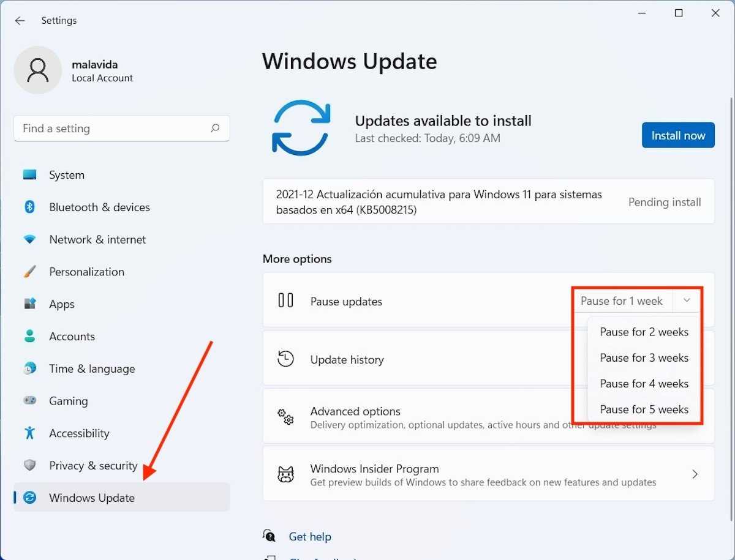Click the large update sync arrows icon
735x560 pixels.
pos(301,128)
